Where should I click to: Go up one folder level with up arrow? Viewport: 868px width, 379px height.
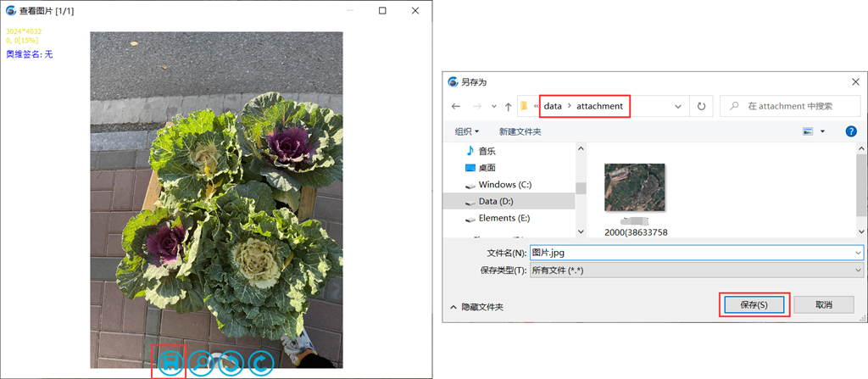point(508,107)
